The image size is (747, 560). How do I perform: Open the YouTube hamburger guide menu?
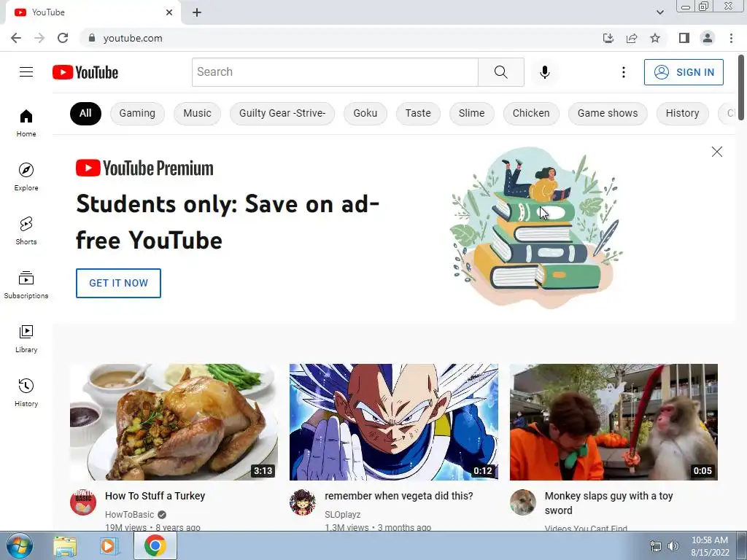pyautogui.click(x=26, y=72)
